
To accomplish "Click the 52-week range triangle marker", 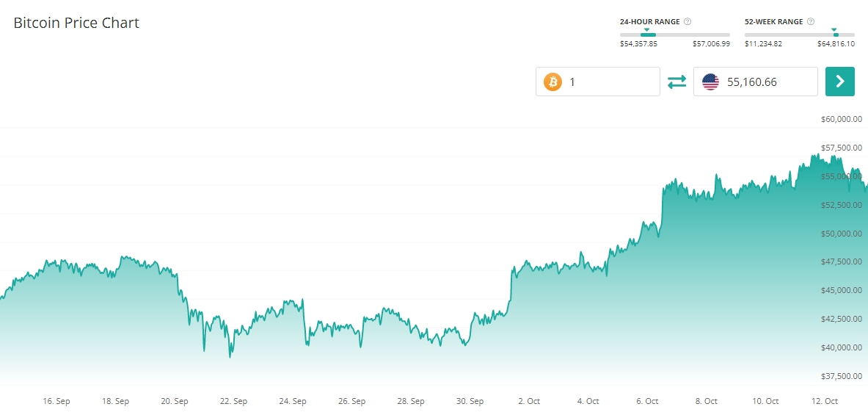I will 834,29.
